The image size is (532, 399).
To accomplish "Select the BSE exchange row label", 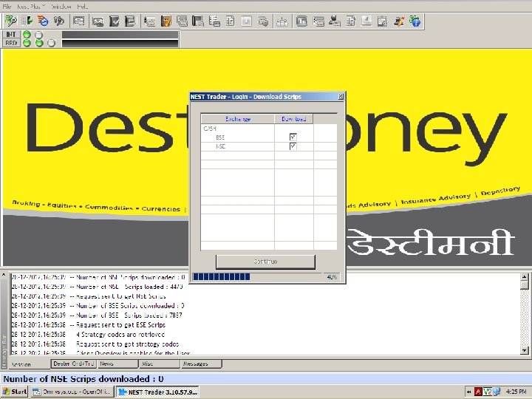I will (x=220, y=137).
